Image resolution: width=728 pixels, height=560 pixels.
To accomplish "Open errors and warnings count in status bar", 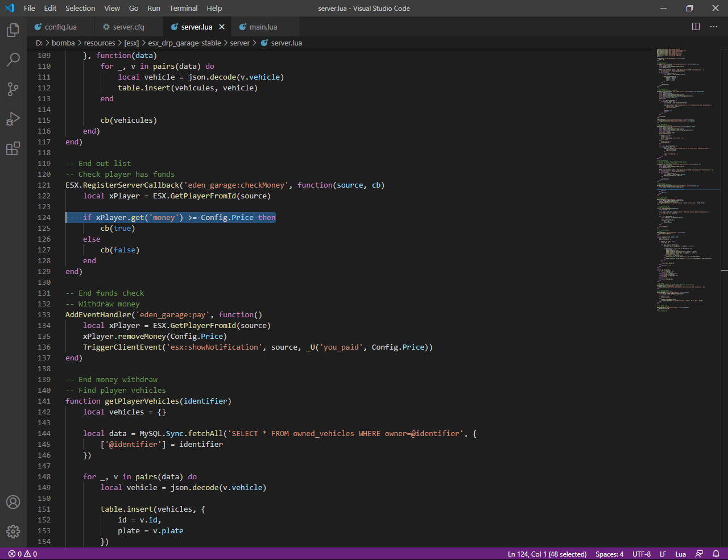I will click(23, 554).
